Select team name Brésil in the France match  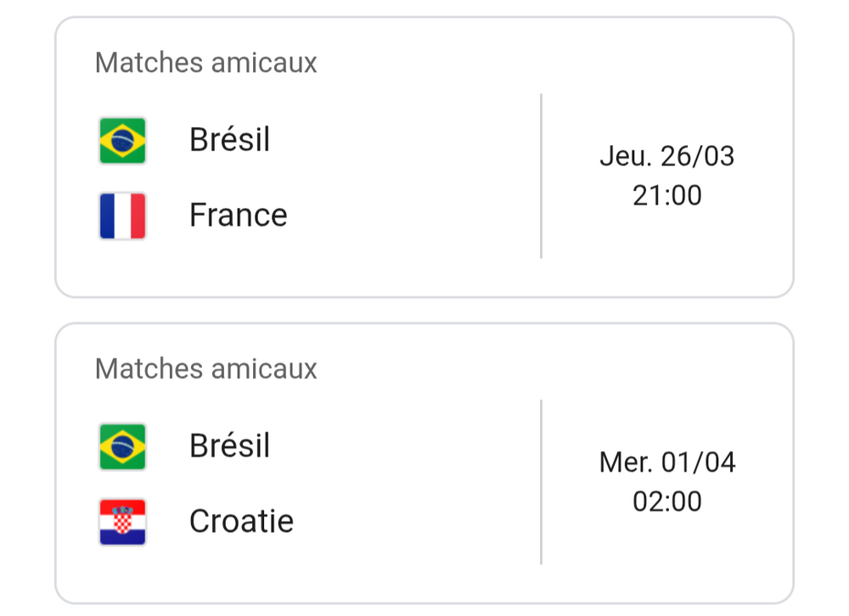pos(229,140)
